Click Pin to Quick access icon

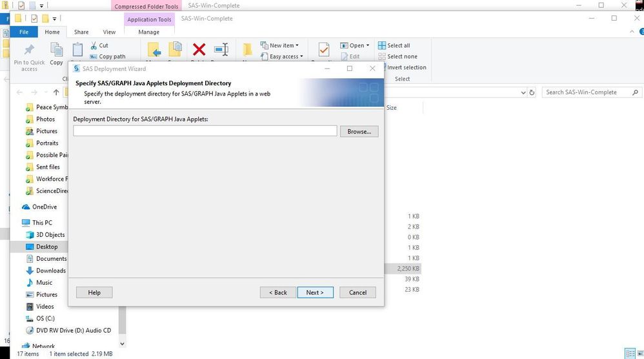pos(29,50)
